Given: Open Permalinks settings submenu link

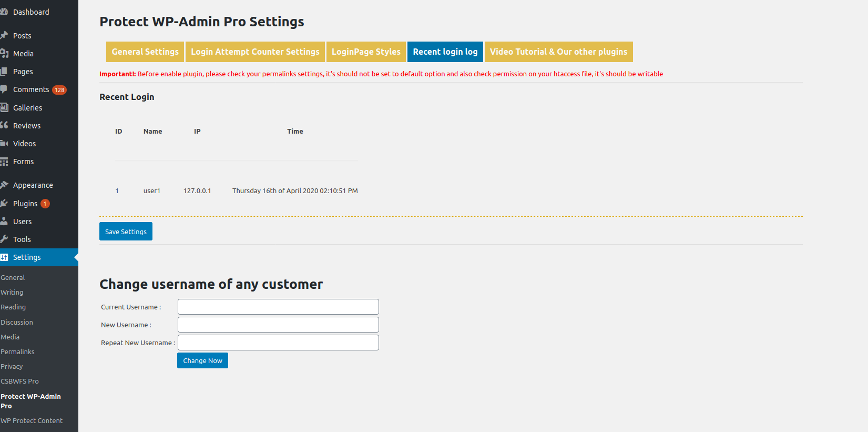Looking at the screenshot, I should pyautogui.click(x=17, y=351).
